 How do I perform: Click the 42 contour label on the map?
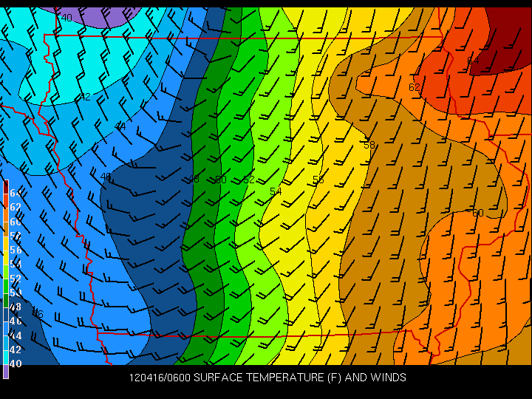click(85, 97)
